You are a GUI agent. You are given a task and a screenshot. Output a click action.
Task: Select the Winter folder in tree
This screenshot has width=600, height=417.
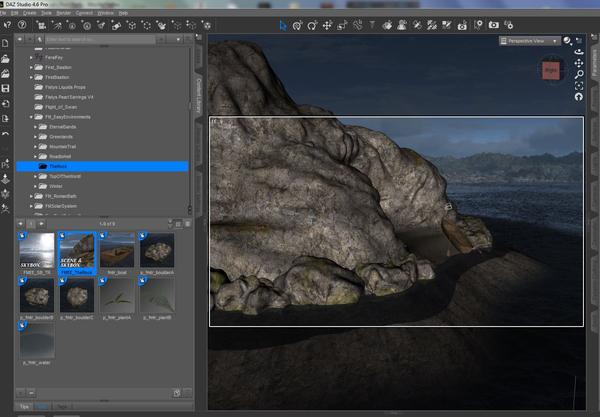[55, 186]
